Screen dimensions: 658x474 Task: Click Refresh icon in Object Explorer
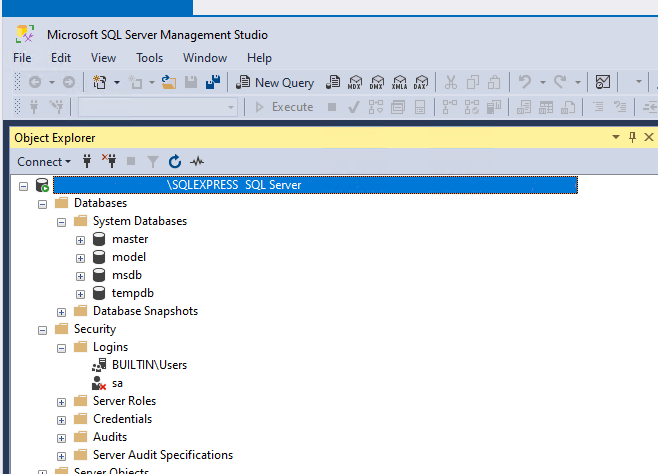point(175,161)
